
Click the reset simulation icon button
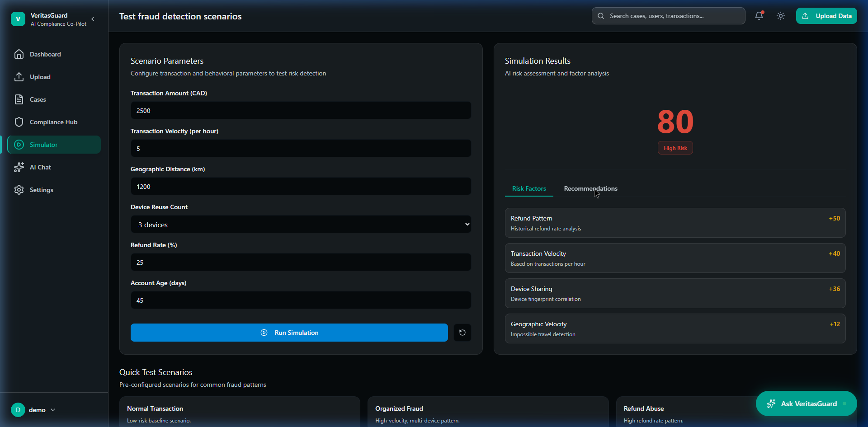(462, 333)
